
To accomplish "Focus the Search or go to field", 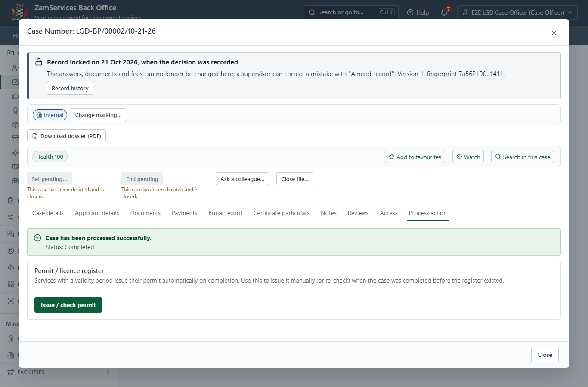I will click(351, 12).
